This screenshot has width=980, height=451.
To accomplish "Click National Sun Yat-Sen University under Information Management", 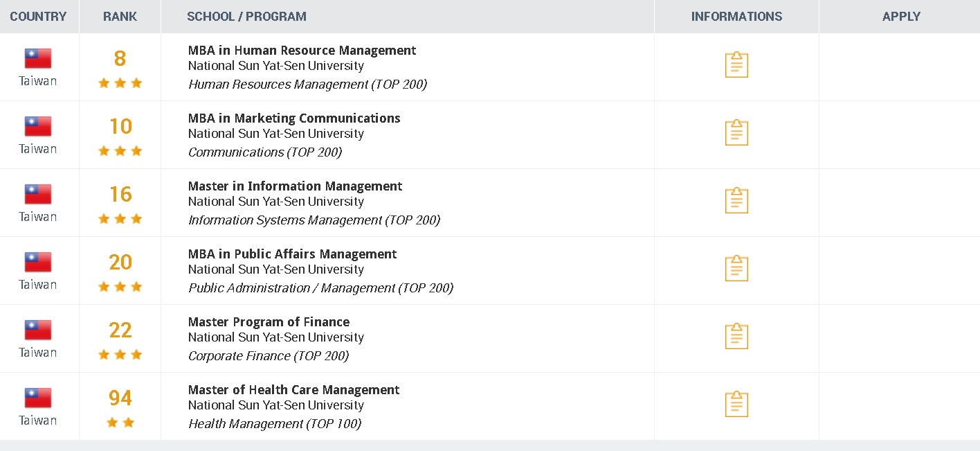I will 276,202.
